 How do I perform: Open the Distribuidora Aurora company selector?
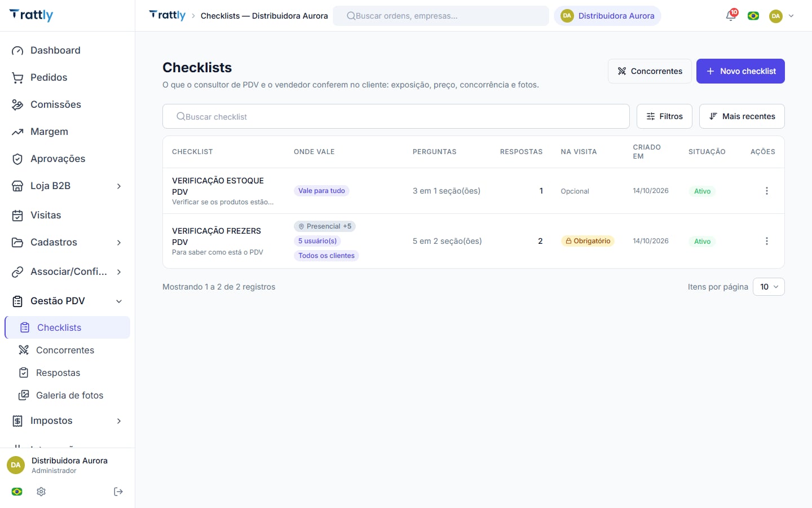tap(607, 16)
